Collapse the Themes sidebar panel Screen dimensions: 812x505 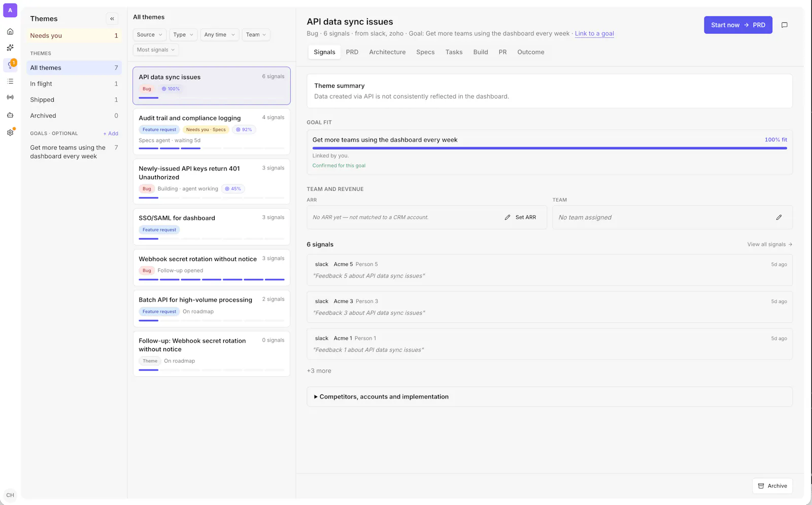(x=112, y=19)
